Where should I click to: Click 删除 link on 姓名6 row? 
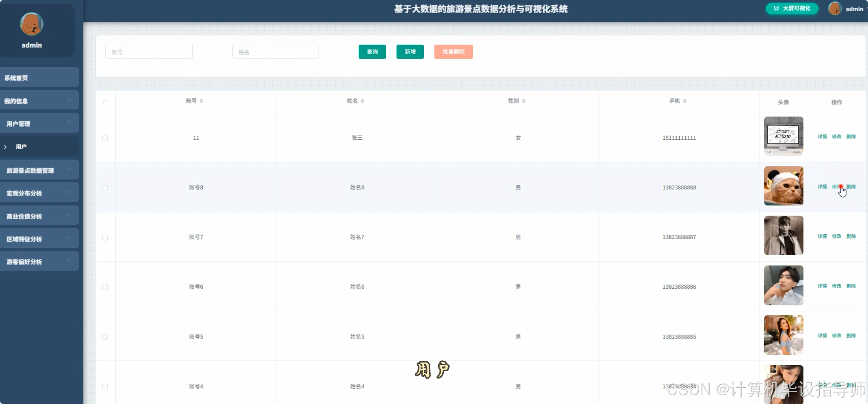click(x=851, y=286)
